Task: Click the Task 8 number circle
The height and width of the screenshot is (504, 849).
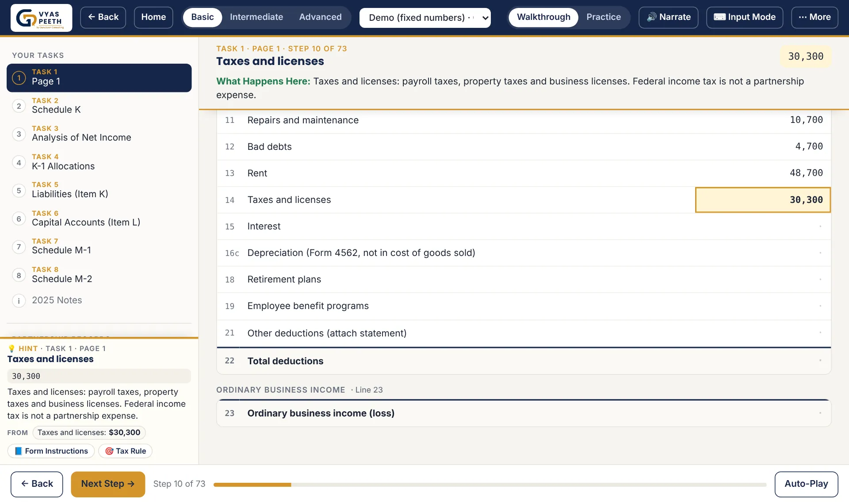Action: click(19, 275)
